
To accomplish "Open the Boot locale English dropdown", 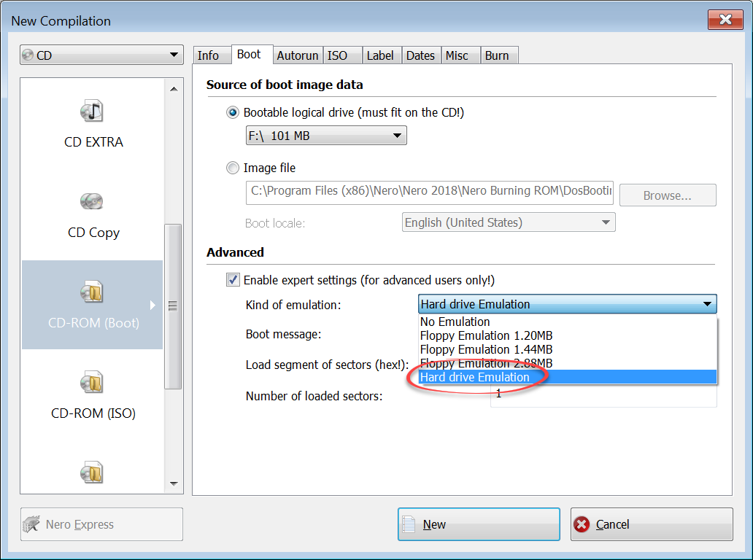I will pos(509,222).
